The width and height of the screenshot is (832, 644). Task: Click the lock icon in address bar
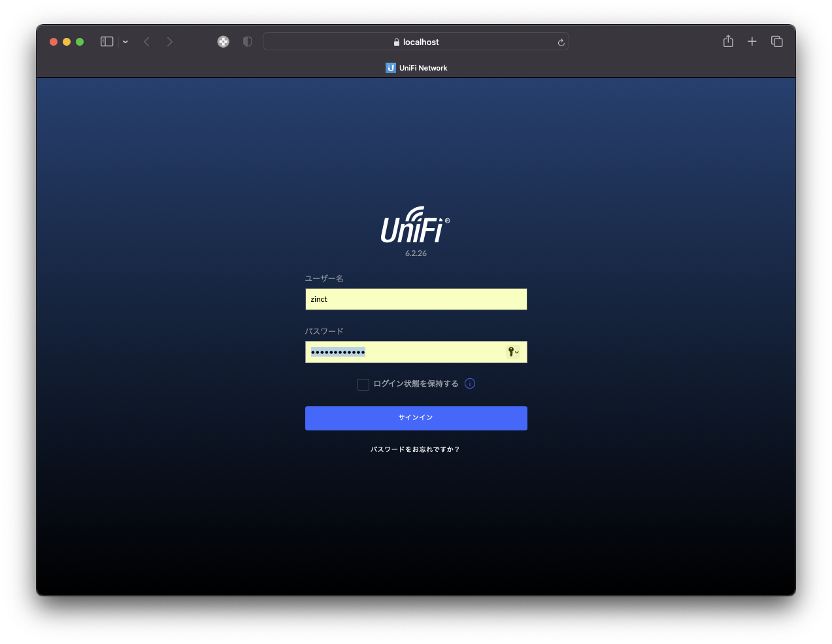click(397, 42)
